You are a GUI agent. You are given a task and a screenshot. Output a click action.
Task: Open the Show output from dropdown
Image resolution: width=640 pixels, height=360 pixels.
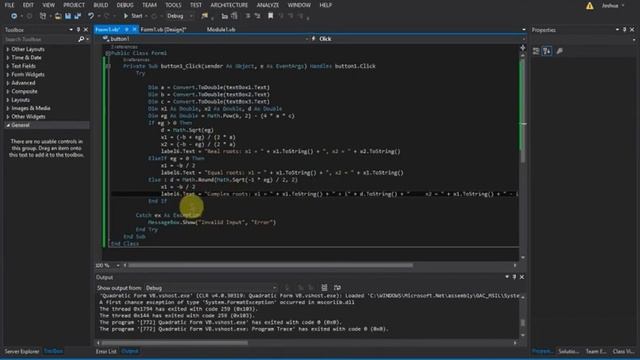tap(211, 288)
